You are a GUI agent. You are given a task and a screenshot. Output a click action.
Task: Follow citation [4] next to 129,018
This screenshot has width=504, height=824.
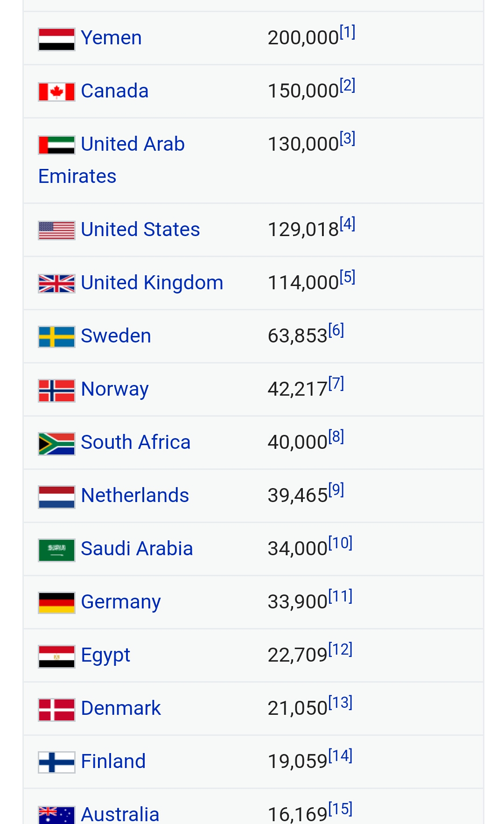347,224
